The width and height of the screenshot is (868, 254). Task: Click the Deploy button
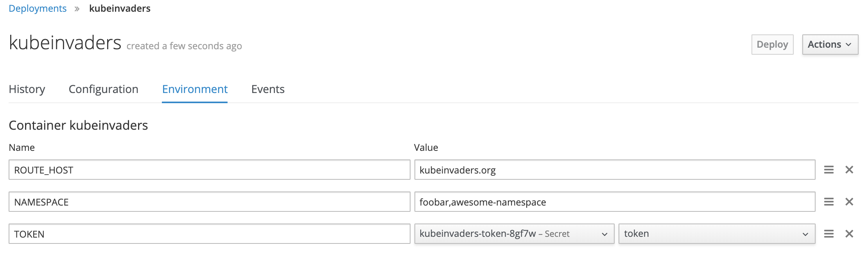click(x=772, y=45)
